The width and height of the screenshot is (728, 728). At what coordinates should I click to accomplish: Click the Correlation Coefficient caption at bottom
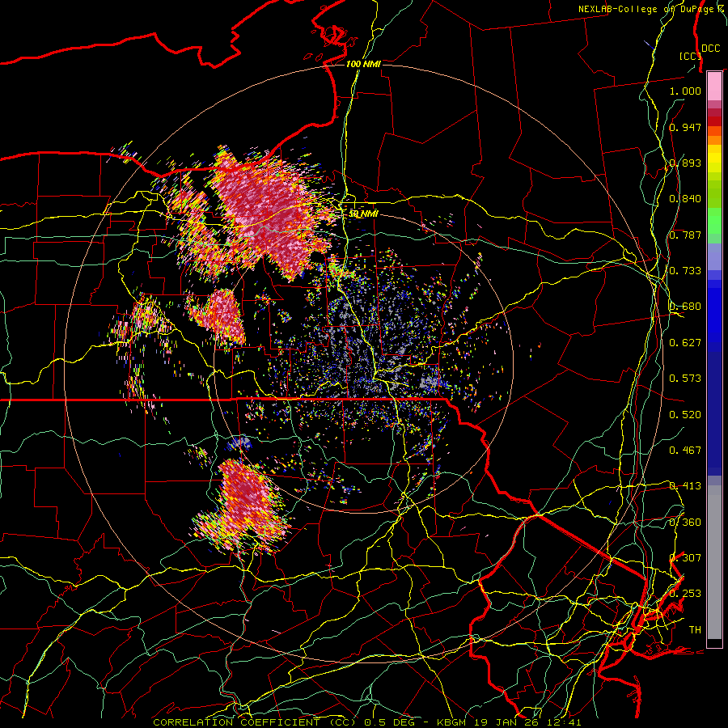(x=366, y=722)
